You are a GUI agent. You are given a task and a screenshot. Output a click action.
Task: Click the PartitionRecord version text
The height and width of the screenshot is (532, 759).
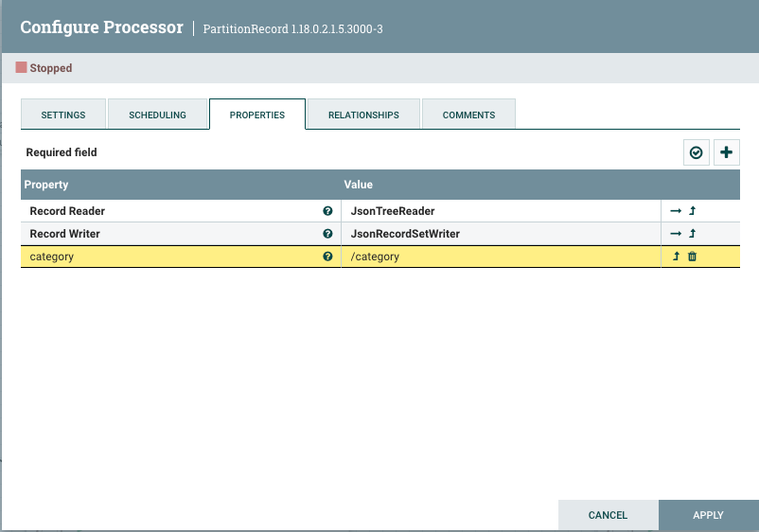click(292, 29)
